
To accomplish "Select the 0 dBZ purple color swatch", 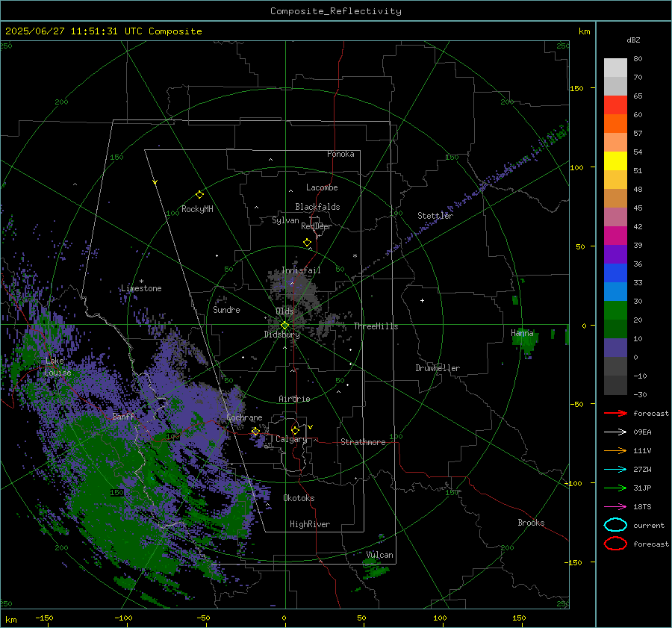I will click(615, 348).
